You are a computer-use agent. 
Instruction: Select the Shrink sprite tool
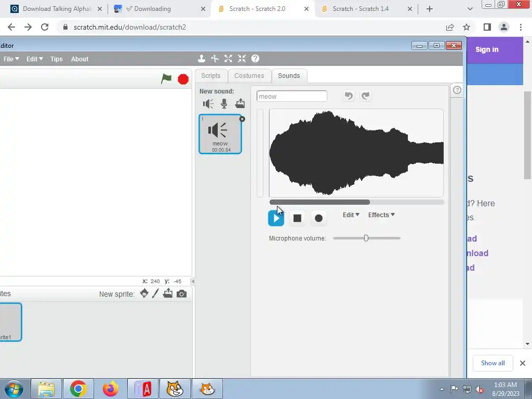pyautogui.click(x=242, y=59)
